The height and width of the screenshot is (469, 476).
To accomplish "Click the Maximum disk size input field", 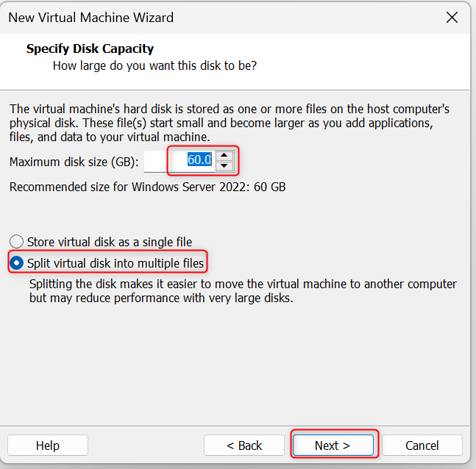I will tap(180, 161).
